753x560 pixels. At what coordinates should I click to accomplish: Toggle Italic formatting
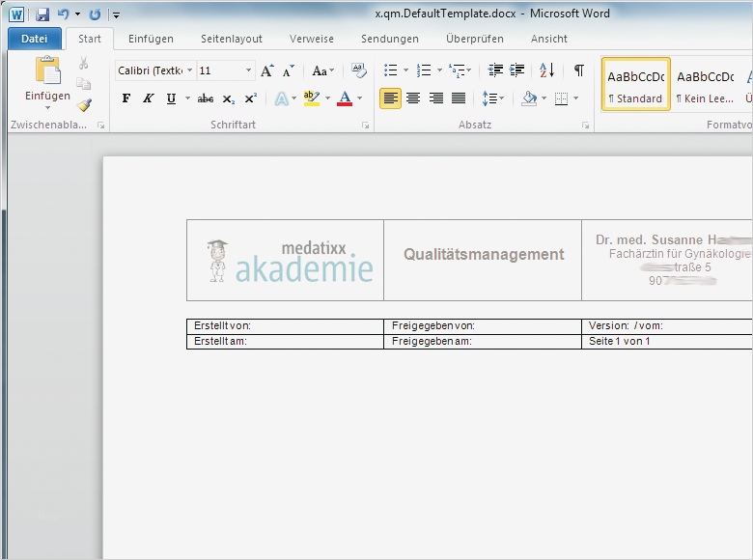149,98
